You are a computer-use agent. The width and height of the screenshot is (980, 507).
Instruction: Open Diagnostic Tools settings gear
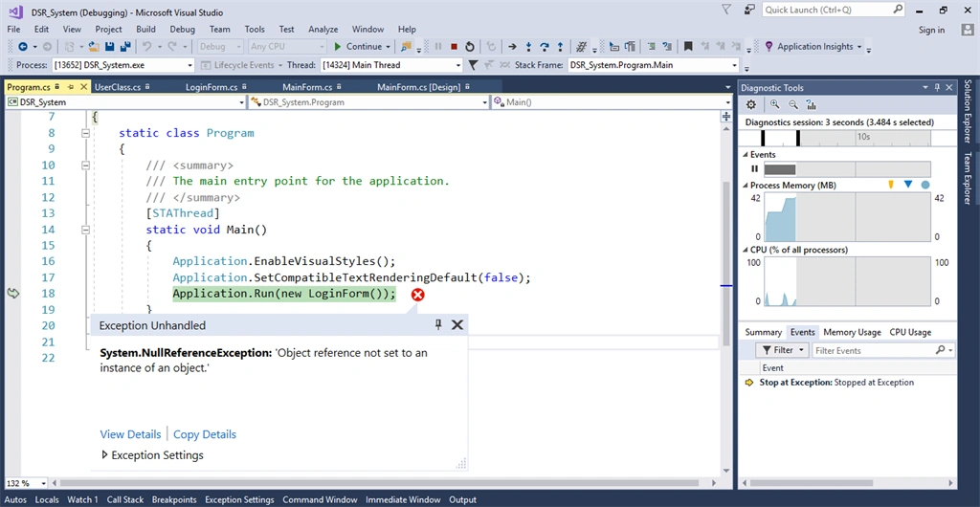tap(751, 105)
